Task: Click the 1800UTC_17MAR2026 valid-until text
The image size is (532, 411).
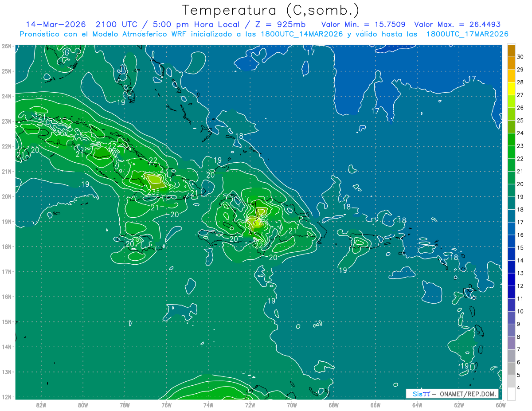Action: point(467,34)
